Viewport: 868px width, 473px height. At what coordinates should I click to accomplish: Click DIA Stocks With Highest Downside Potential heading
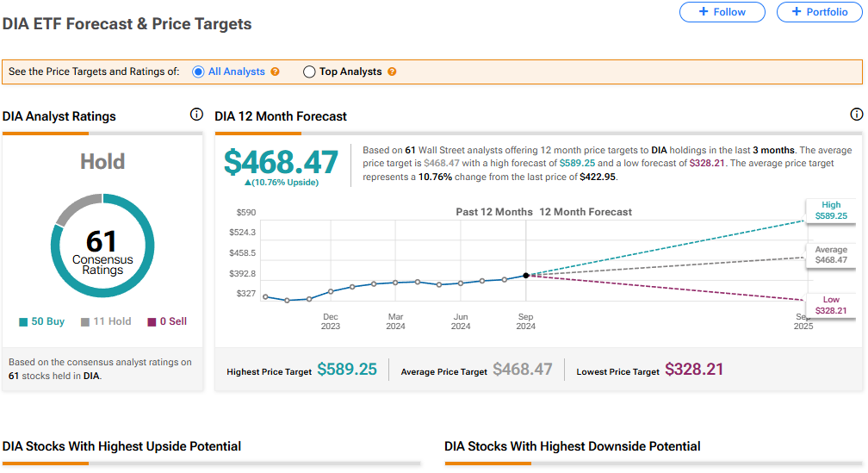tap(573, 446)
